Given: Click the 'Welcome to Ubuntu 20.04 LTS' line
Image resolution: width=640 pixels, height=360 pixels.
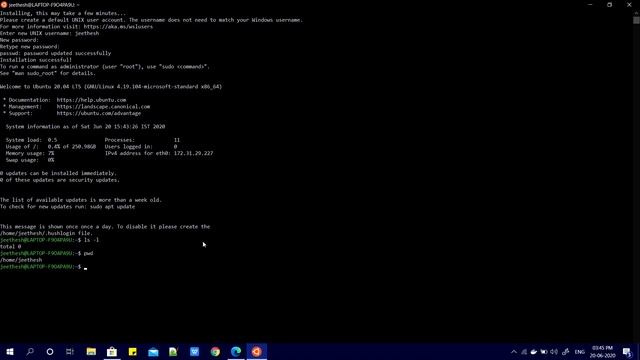Looking at the screenshot, I should 111,87.
